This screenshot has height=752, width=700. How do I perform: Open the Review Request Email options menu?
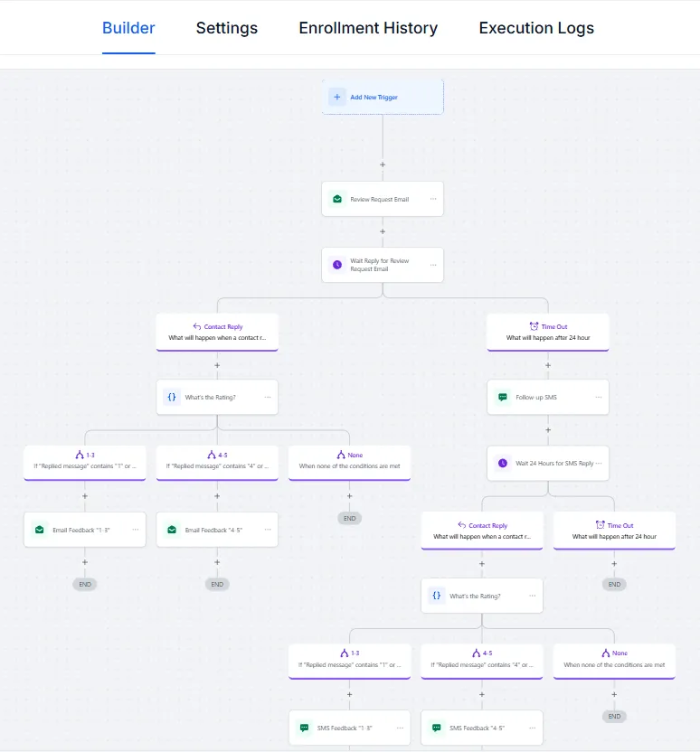(433, 199)
